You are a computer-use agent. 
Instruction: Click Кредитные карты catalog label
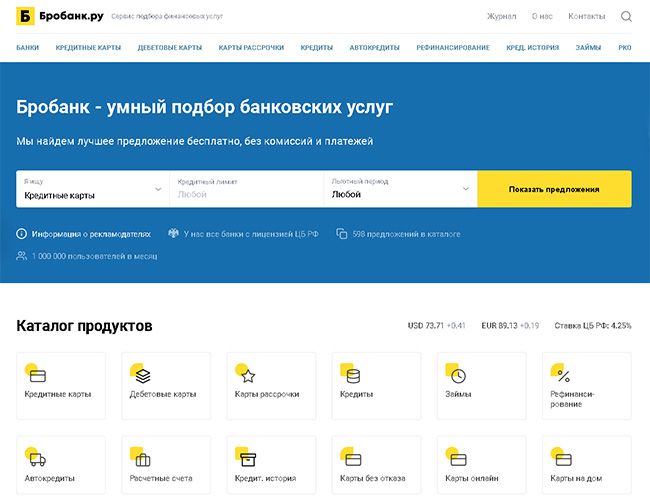58,394
